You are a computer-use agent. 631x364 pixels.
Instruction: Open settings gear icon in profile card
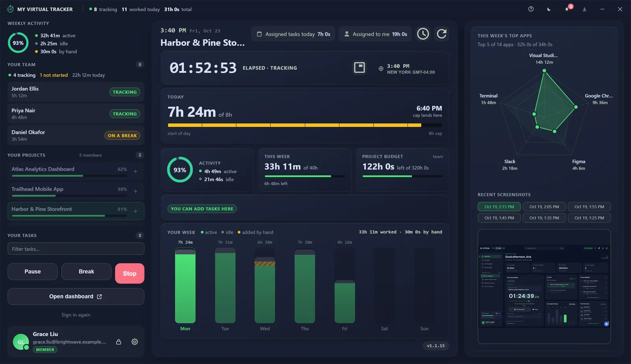[x=134, y=342]
